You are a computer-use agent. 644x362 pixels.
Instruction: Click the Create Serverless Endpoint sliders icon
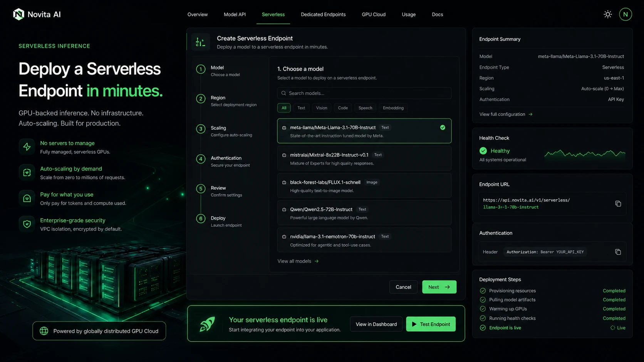[200, 42]
